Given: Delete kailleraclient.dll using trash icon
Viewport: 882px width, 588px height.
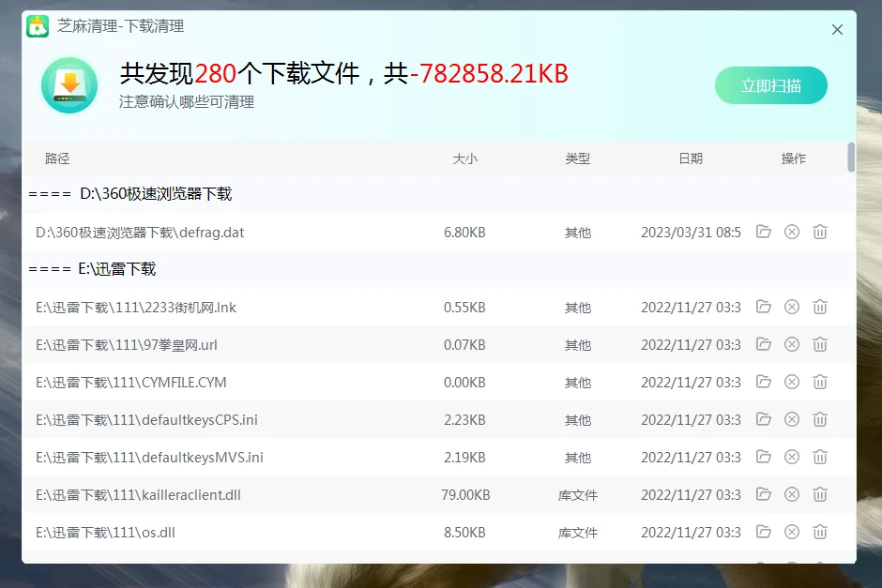Looking at the screenshot, I should (x=820, y=494).
